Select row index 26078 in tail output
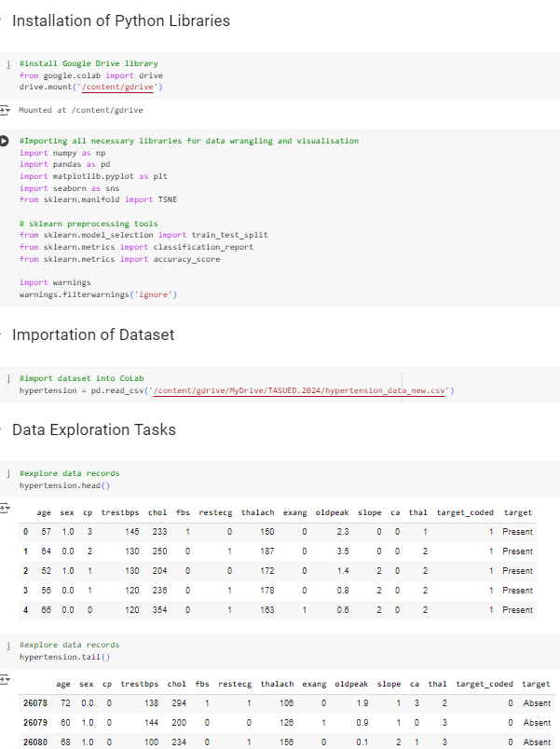Image resolution: width=560 pixels, height=749 pixels. click(x=34, y=703)
